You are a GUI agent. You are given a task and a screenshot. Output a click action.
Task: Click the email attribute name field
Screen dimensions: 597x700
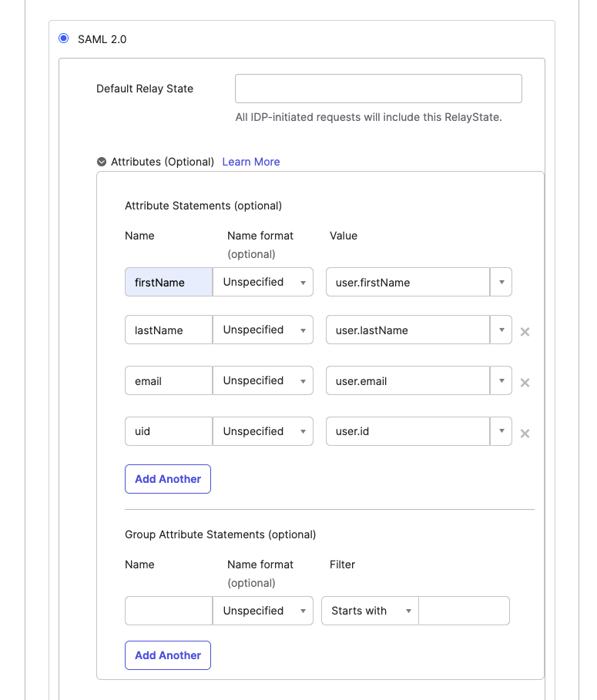(169, 381)
